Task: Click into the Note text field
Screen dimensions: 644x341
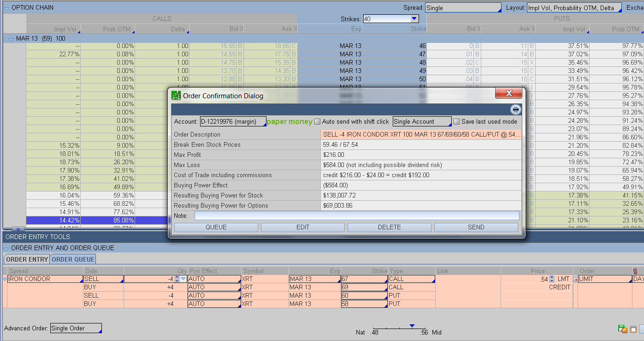Action: (x=356, y=216)
